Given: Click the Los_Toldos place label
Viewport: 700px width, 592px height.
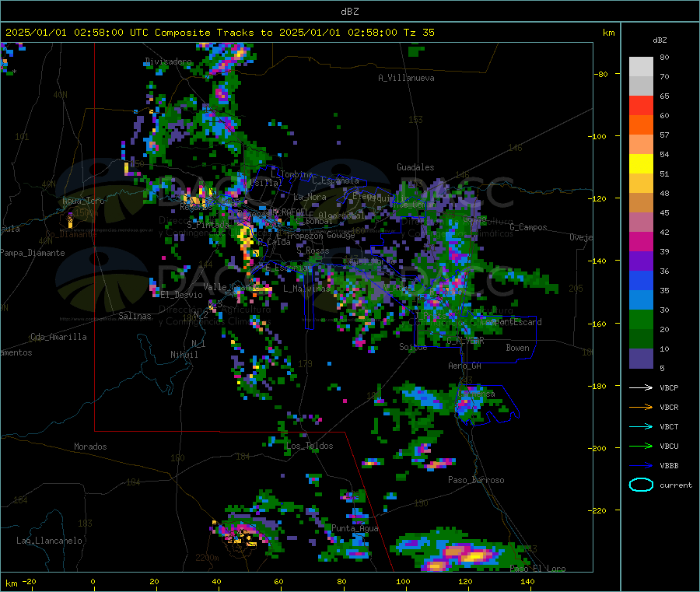Looking at the screenshot, I should [310, 446].
